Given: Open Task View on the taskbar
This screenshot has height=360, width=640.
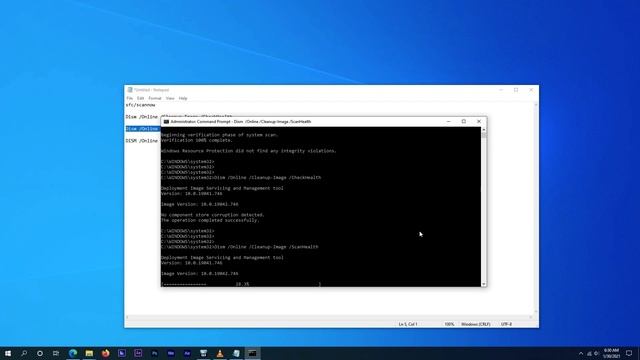Looking at the screenshot, I should click(56, 353).
